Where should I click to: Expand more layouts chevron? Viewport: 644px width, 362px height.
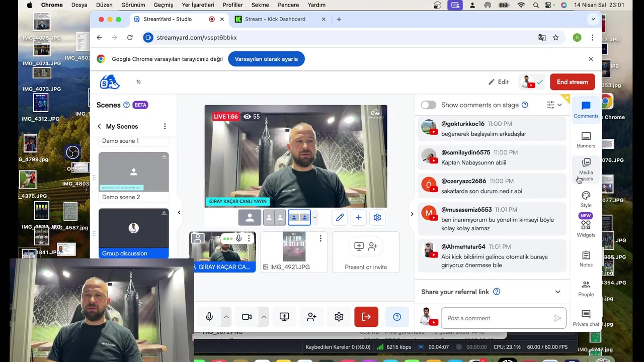[315, 218]
